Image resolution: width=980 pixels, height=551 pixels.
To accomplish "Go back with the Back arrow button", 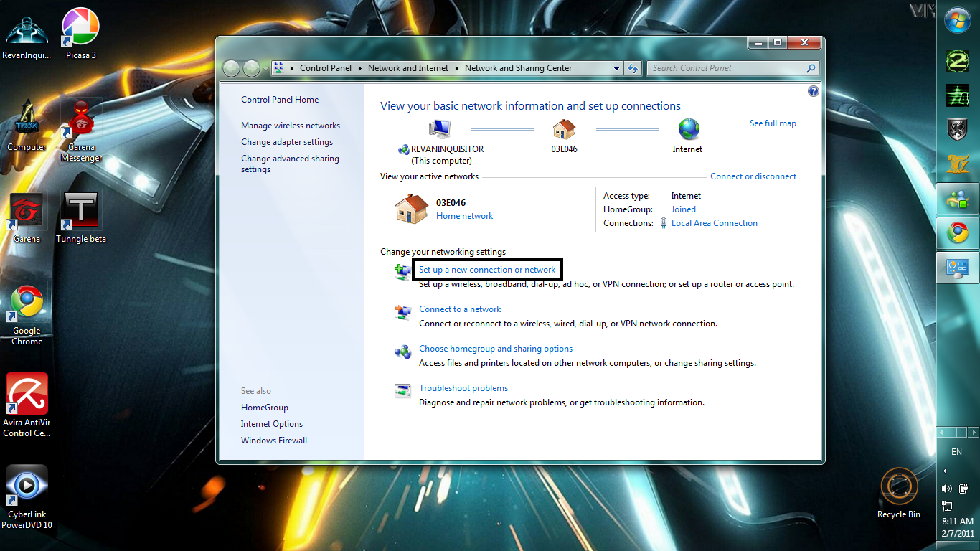I will click(231, 68).
